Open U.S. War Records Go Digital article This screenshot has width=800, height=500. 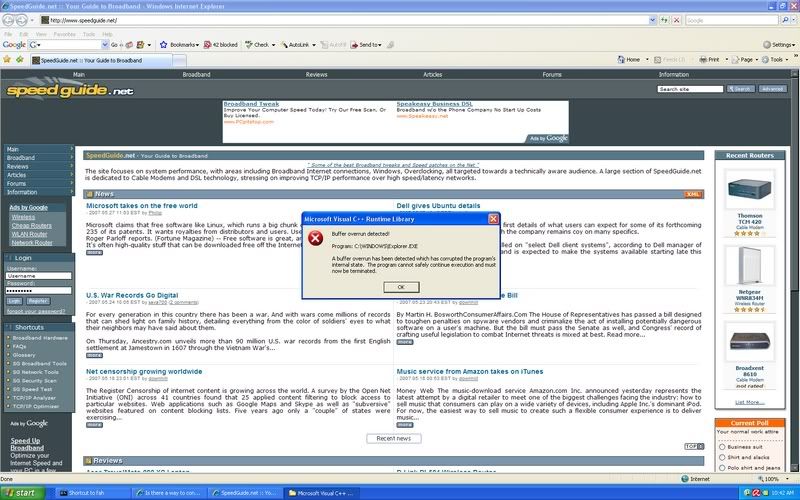click(x=132, y=295)
